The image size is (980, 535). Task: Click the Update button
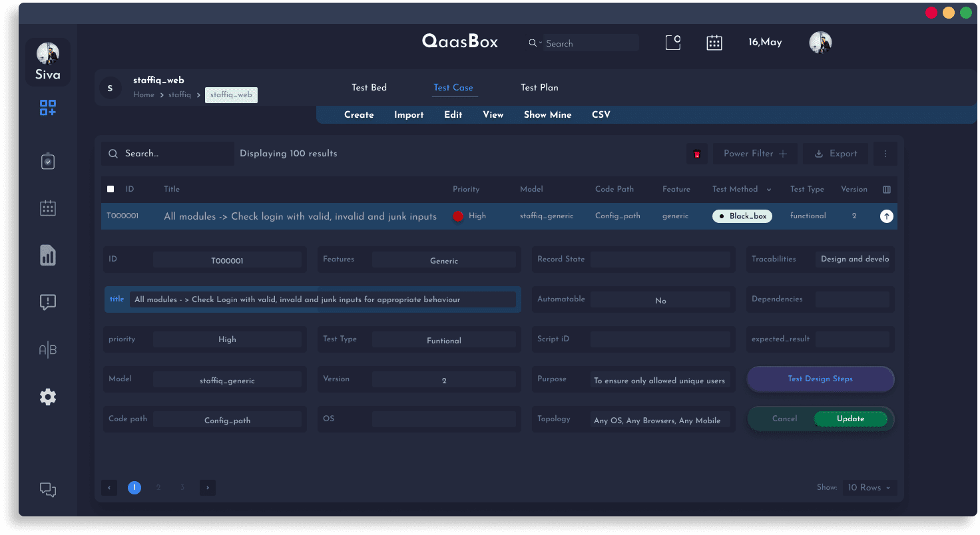(851, 419)
